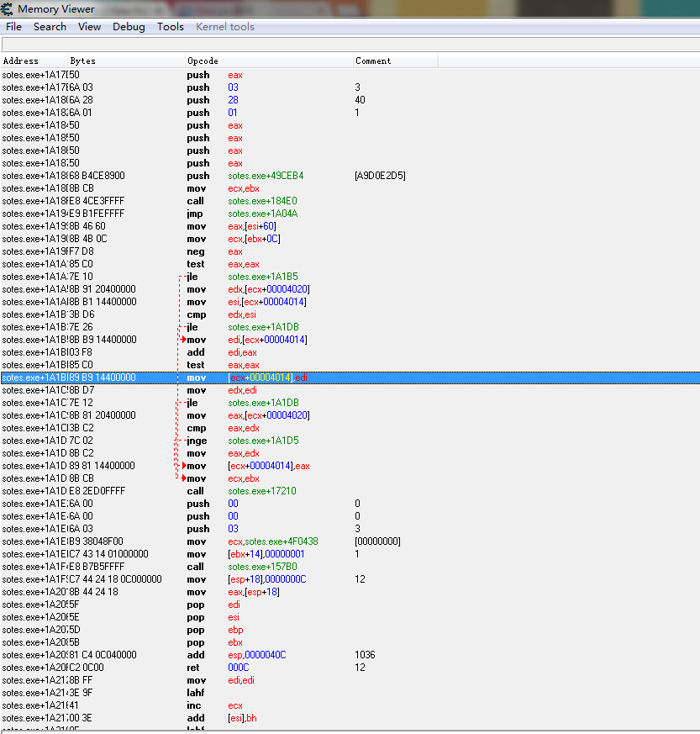The image size is (700, 734).
Task: Open the Search menu
Action: pyautogui.click(x=50, y=26)
